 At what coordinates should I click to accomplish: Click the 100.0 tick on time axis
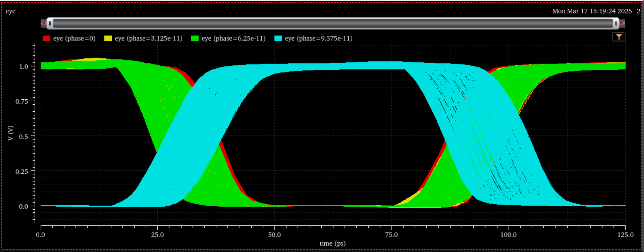click(508, 235)
